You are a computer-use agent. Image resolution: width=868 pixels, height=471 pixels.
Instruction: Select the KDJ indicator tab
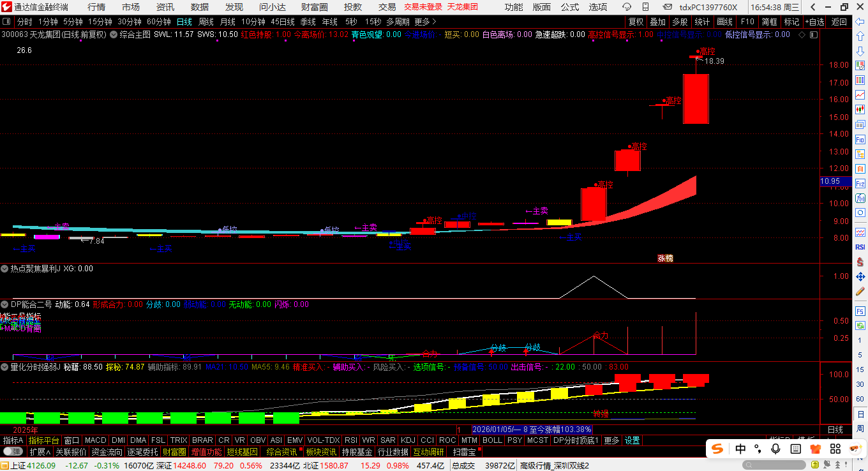coord(408,440)
